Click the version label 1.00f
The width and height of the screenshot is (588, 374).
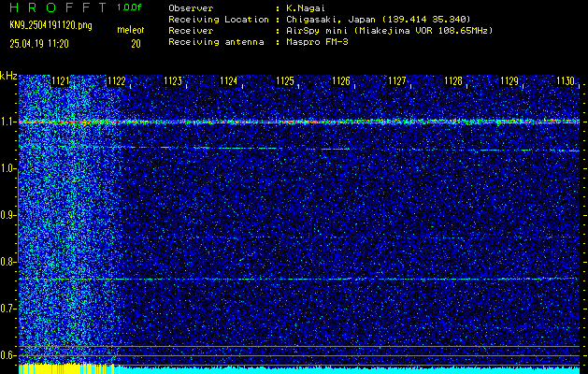coord(129,7)
